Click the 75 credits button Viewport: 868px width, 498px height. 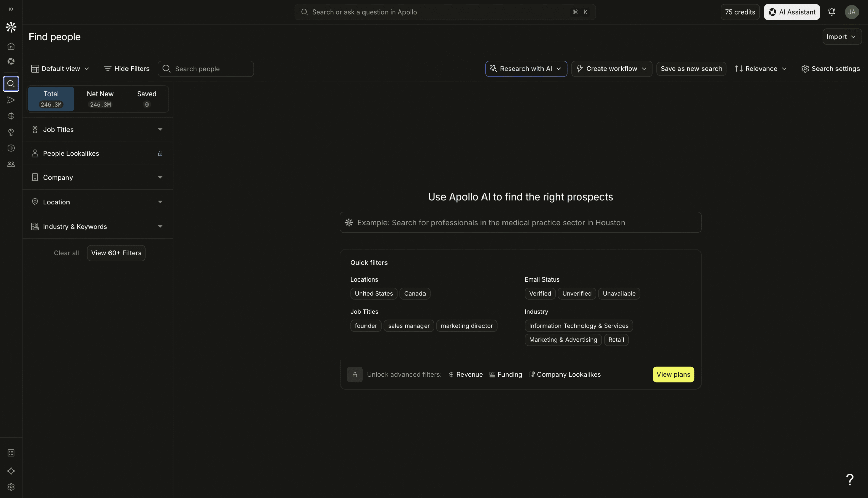[739, 12]
